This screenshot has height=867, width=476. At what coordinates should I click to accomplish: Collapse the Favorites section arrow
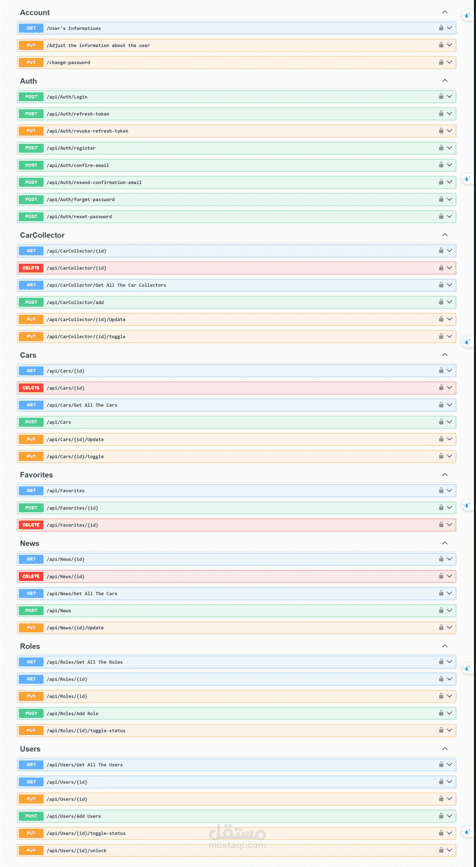point(444,475)
